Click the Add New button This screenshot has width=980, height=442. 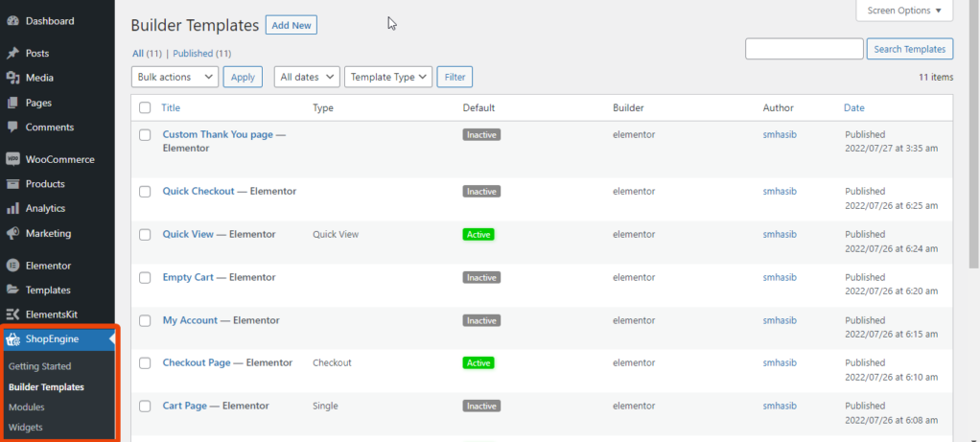coord(292,25)
